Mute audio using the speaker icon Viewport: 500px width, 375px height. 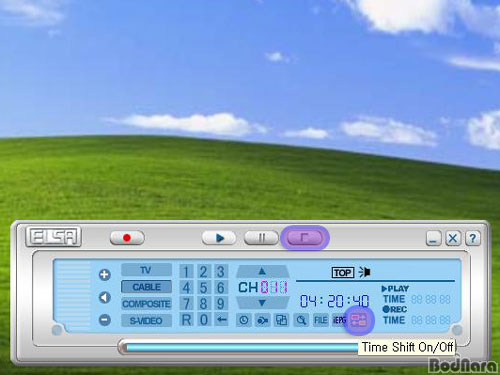[x=105, y=297]
